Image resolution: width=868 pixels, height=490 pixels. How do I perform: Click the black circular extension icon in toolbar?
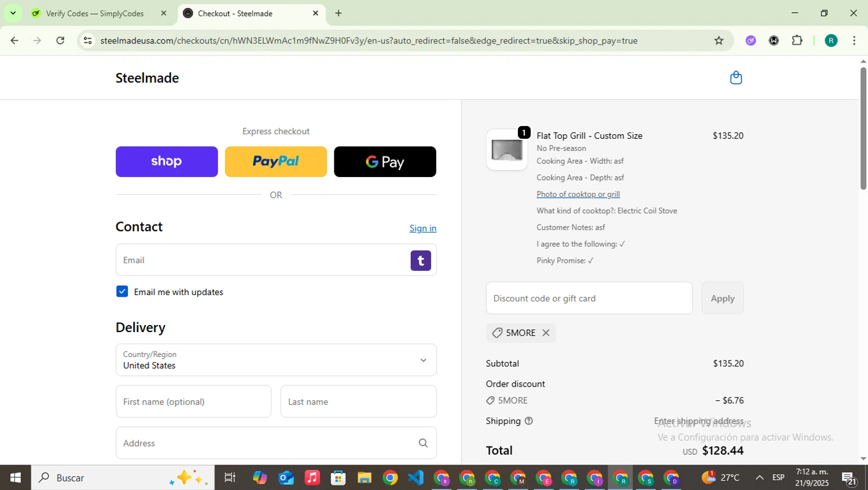(x=774, y=40)
